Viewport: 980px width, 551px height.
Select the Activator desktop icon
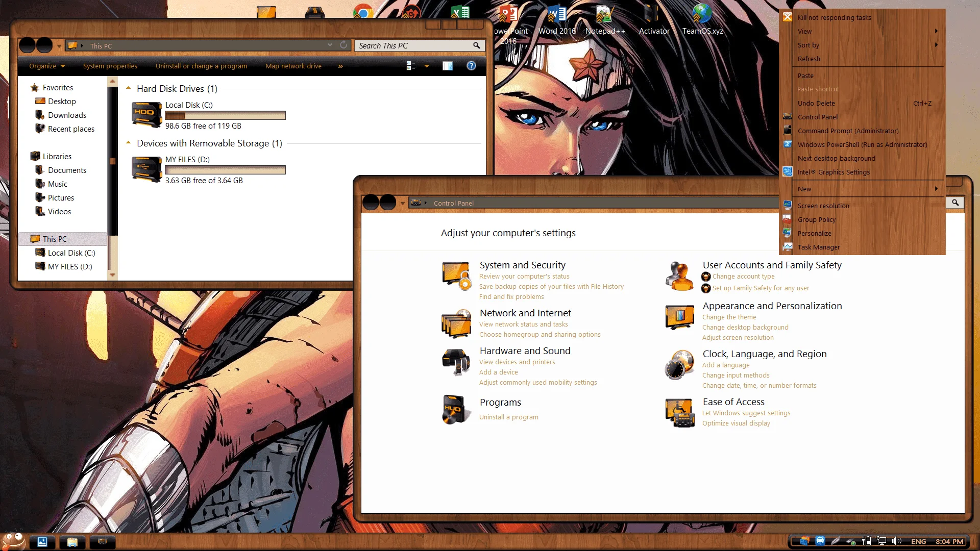click(654, 20)
